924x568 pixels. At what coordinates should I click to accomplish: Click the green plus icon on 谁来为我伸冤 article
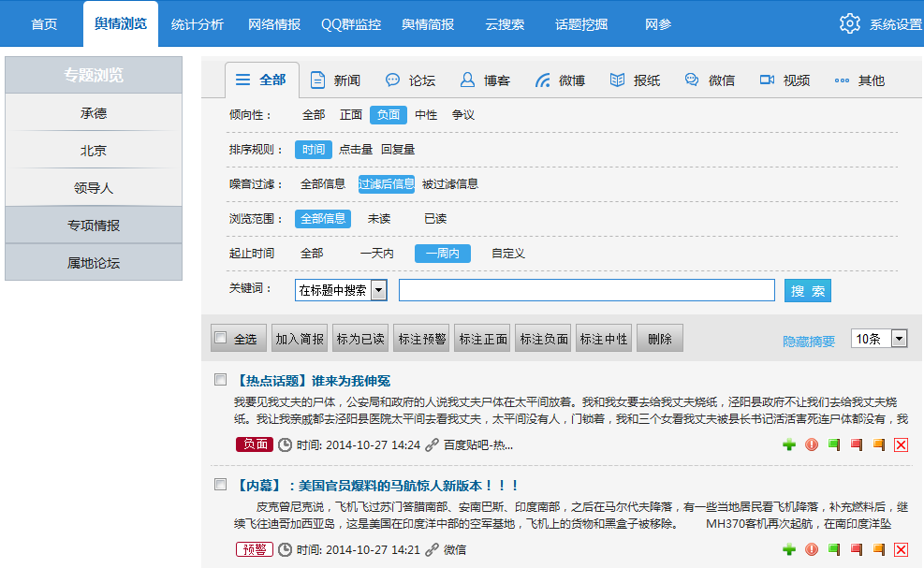tap(789, 445)
